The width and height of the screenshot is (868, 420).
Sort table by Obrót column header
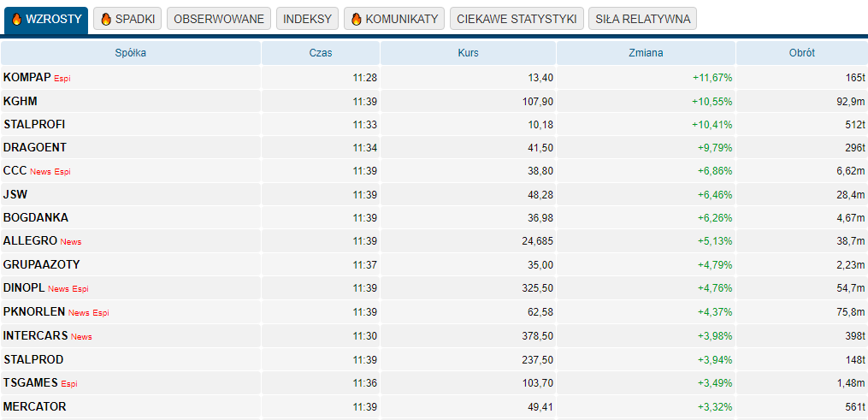(801, 53)
